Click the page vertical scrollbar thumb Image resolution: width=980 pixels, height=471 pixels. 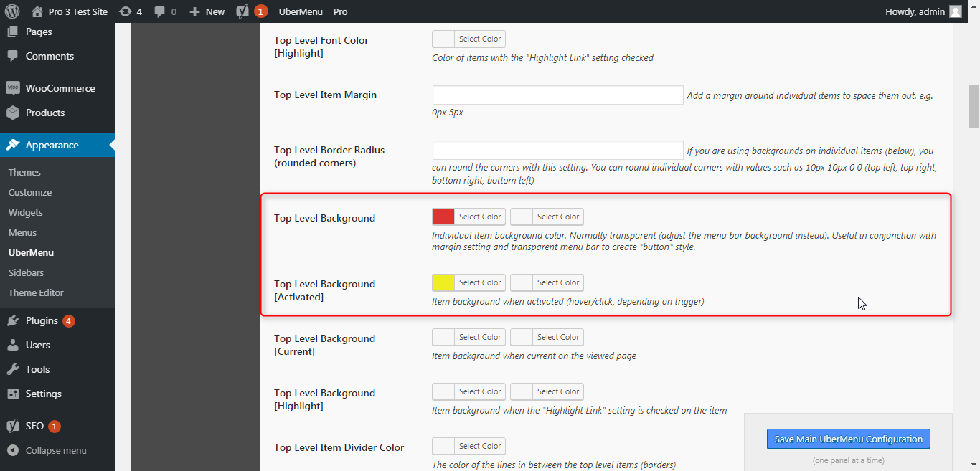point(974,105)
